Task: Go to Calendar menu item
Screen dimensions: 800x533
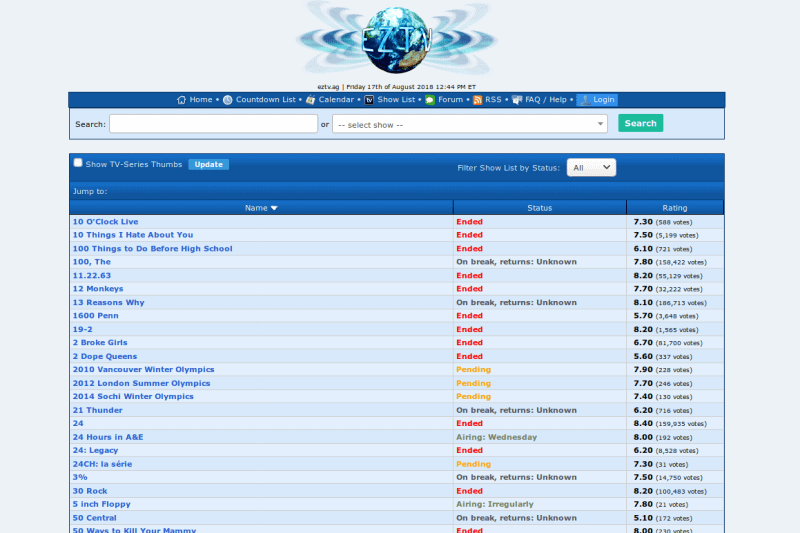Action: [x=336, y=100]
